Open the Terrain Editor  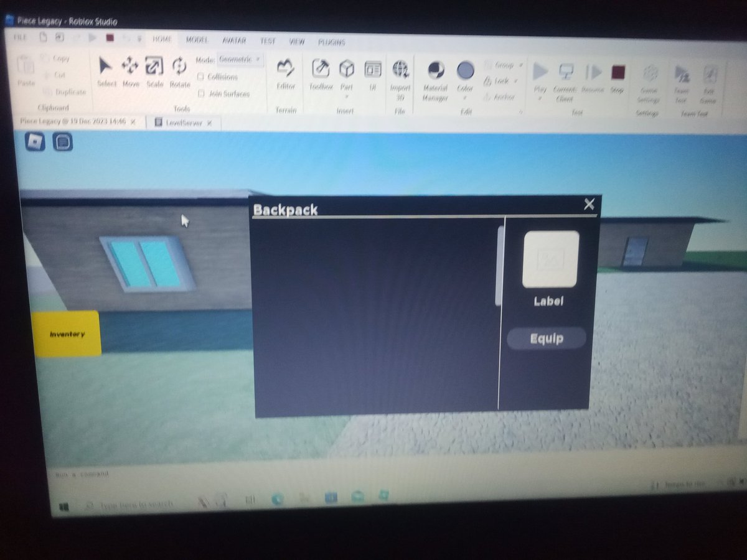tap(286, 75)
